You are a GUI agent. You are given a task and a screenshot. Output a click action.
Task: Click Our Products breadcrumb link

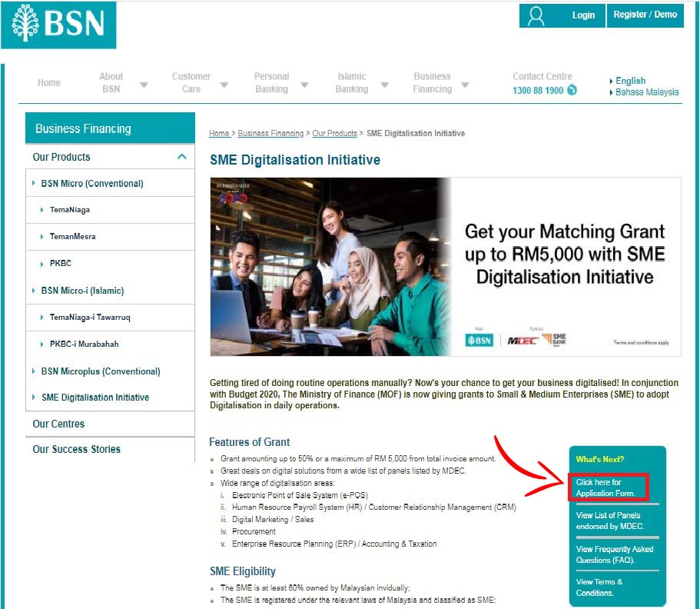[x=335, y=133]
